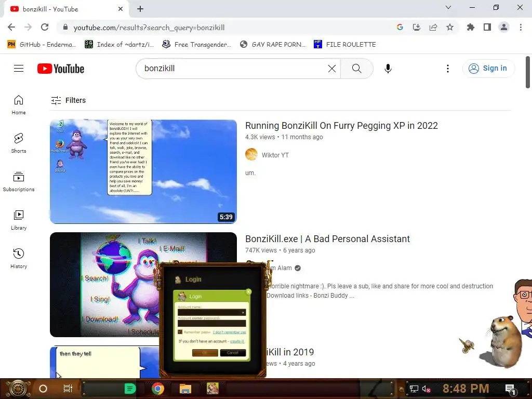532x399 pixels.
Task: Open GitHub - Enderma... bookmark
Action: 42,45
